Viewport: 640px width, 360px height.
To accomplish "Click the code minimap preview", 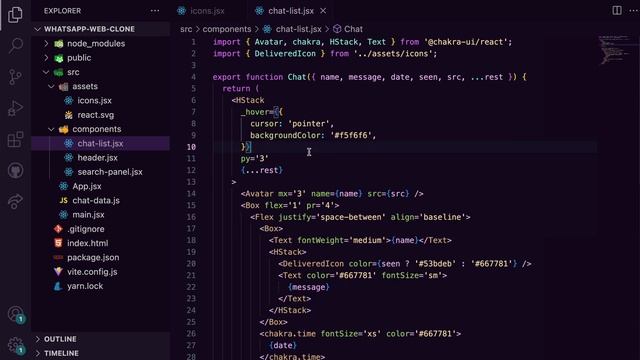I will pyautogui.click(x=614, y=50).
